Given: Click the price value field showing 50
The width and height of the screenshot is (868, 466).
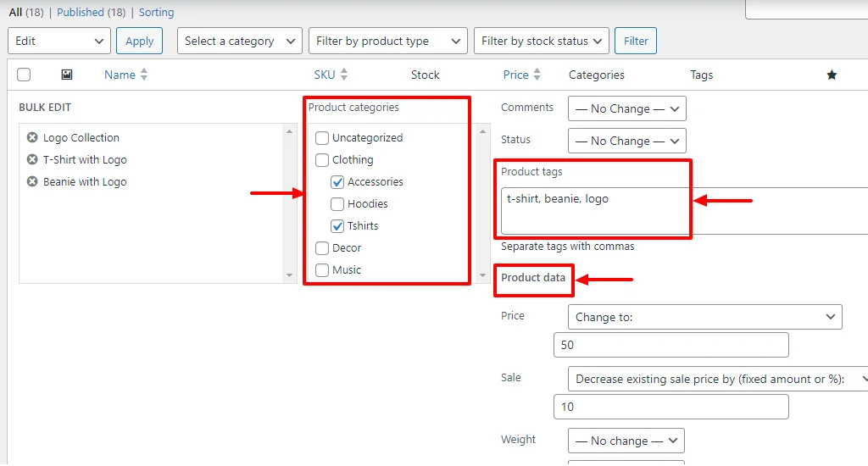Looking at the screenshot, I should [671, 345].
